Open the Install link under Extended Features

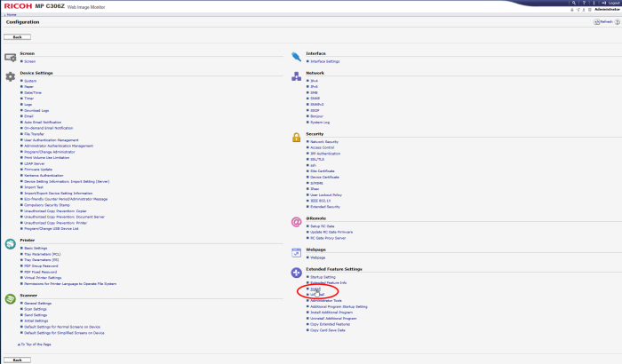point(315,289)
